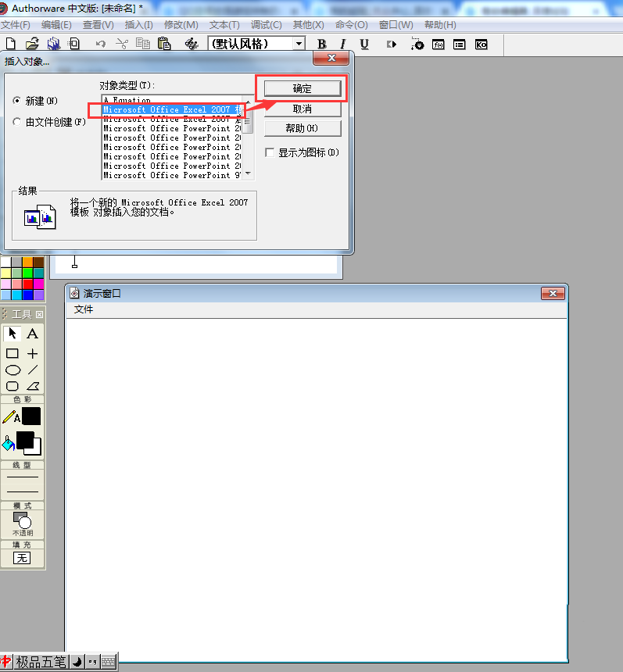Click the Save All toolbar icon
Screen dimensions: 623x672
pyautogui.click(x=54, y=44)
